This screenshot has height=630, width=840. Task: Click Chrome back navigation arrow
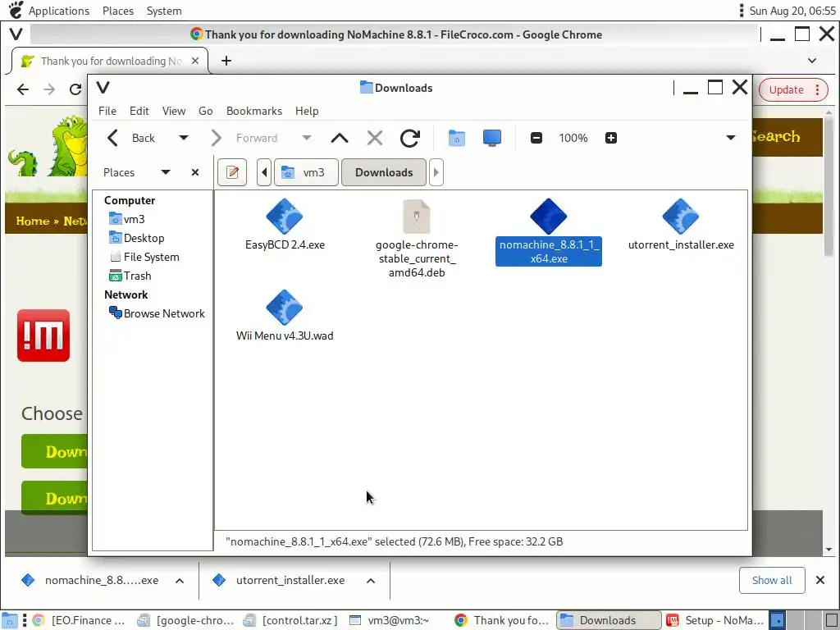click(x=23, y=89)
